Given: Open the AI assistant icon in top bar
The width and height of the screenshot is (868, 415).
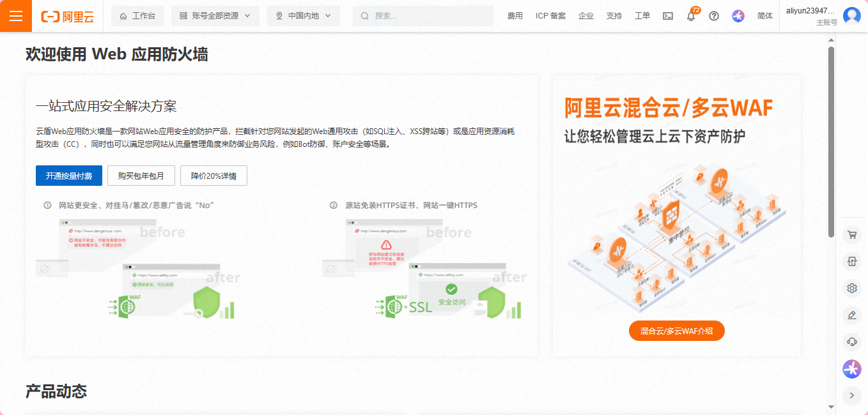Looking at the screenshot, I should pos(738,16).
